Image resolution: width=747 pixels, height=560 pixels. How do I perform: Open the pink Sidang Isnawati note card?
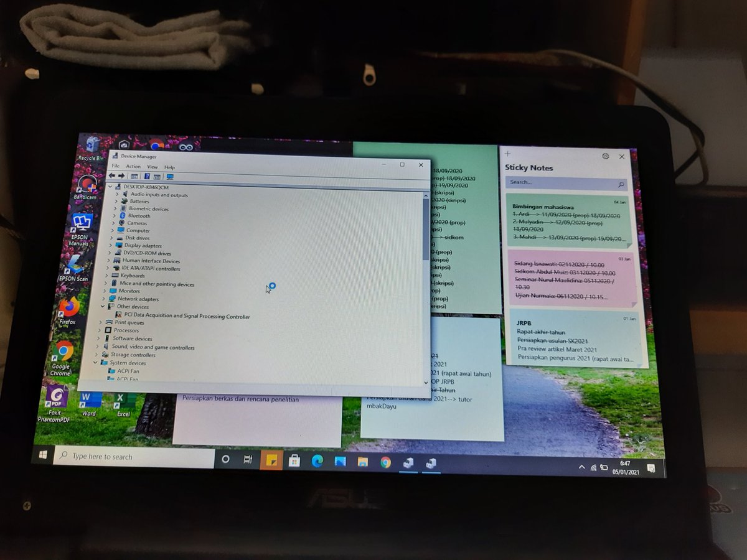[573, 279]
